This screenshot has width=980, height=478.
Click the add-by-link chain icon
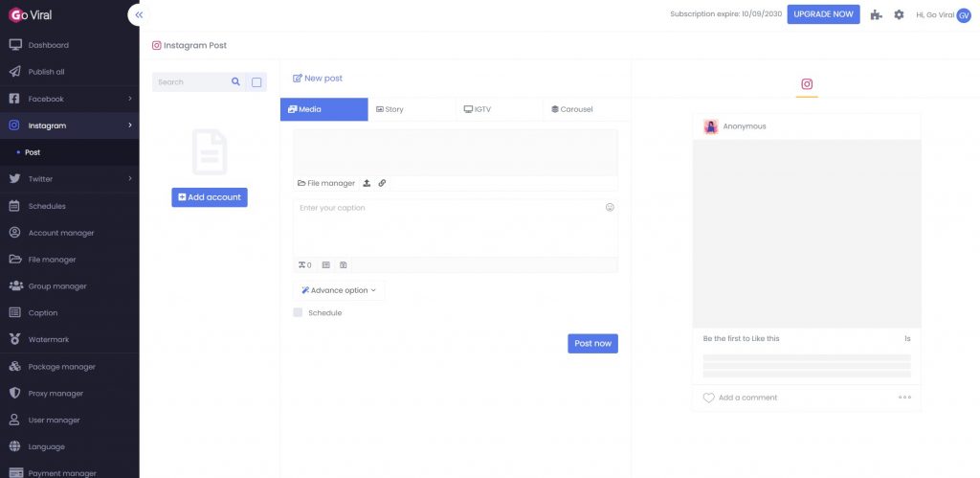[x=383, y=183]
